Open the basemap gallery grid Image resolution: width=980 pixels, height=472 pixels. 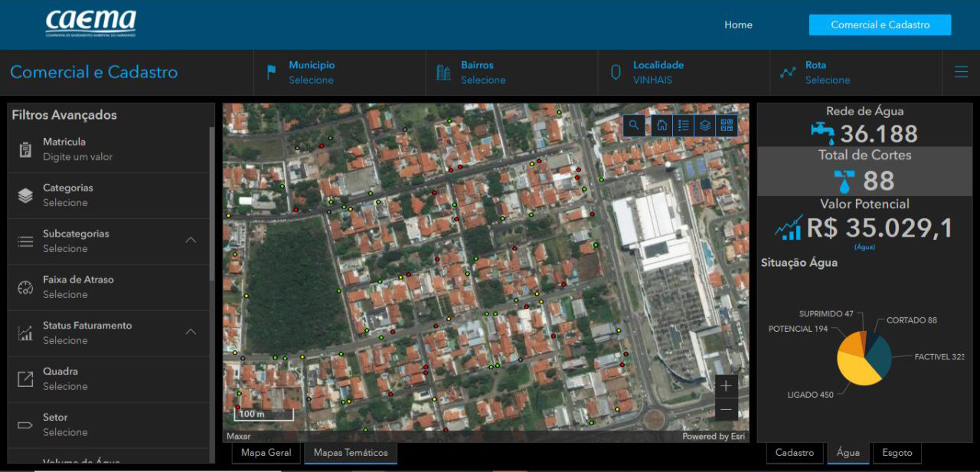(x=727, y=125)
